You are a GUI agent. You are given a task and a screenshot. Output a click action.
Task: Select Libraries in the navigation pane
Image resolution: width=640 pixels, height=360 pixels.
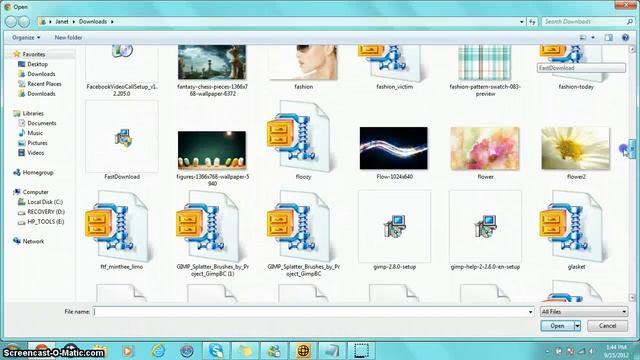[33, 113]
